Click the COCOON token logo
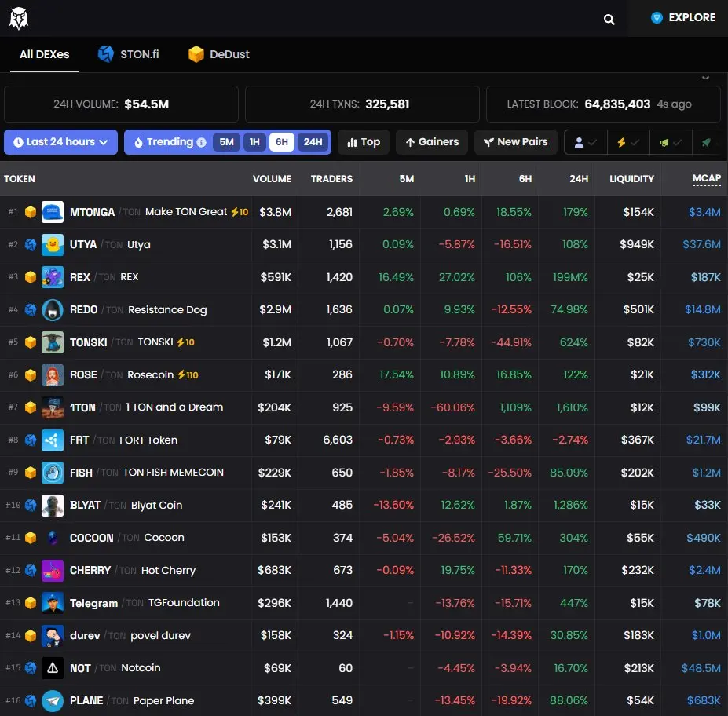This screenshot has width=728, height=716. click(x=53, y=538)
